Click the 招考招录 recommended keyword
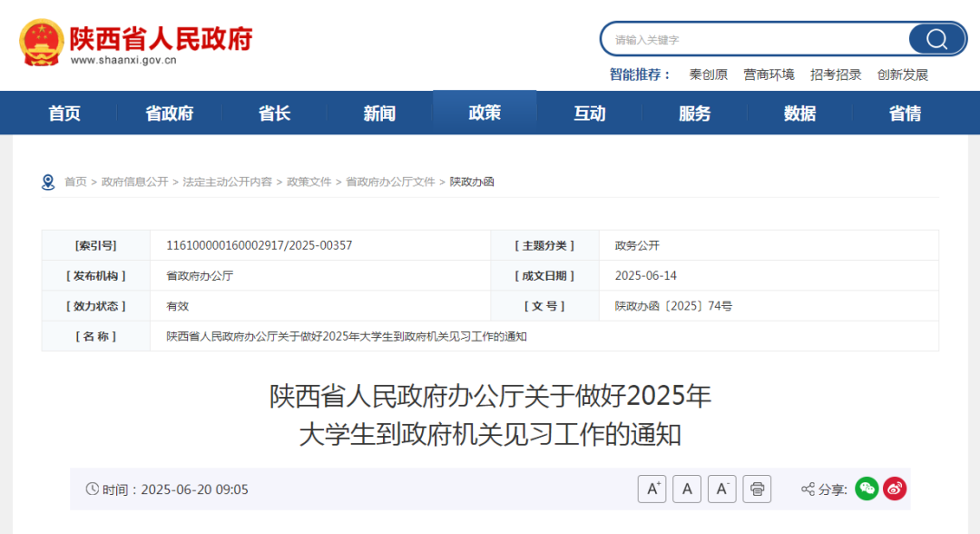 [x=836, y=75]
